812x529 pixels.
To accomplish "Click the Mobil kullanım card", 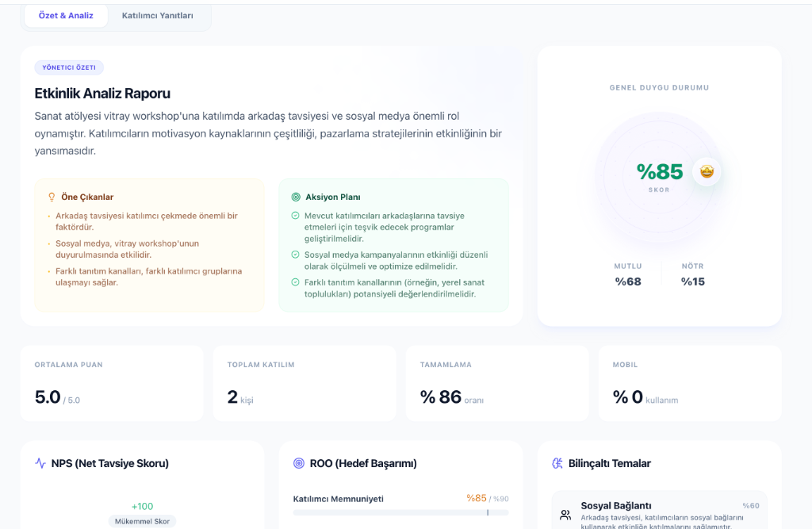I will click(x=690, y=382).
